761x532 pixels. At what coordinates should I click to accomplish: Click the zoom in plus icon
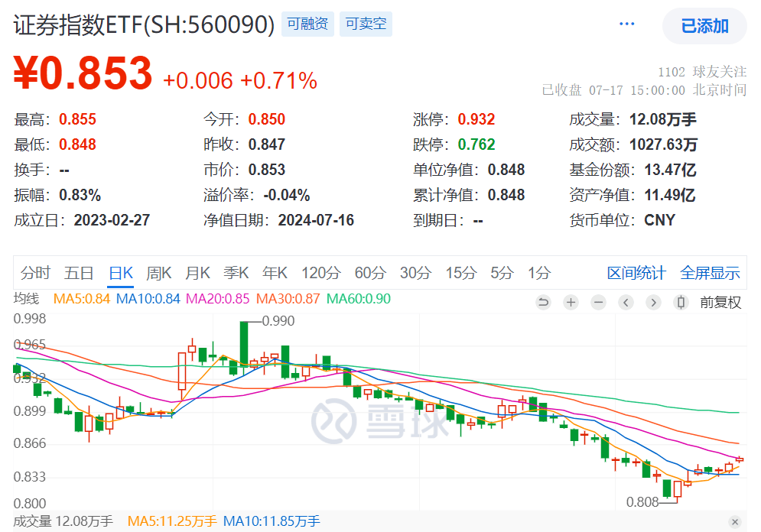click(x=571, y=303)
